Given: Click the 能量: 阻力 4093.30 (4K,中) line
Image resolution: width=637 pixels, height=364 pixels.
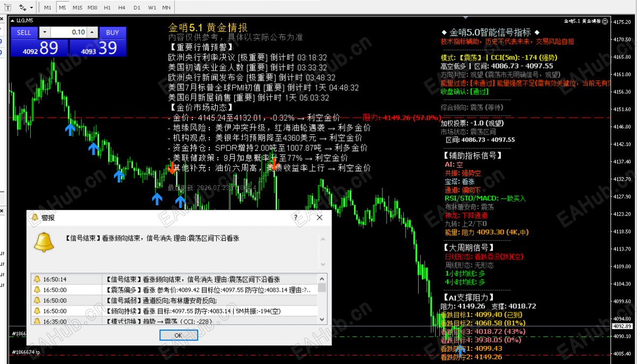Looking at the screenshot, I should coord(487,232).
